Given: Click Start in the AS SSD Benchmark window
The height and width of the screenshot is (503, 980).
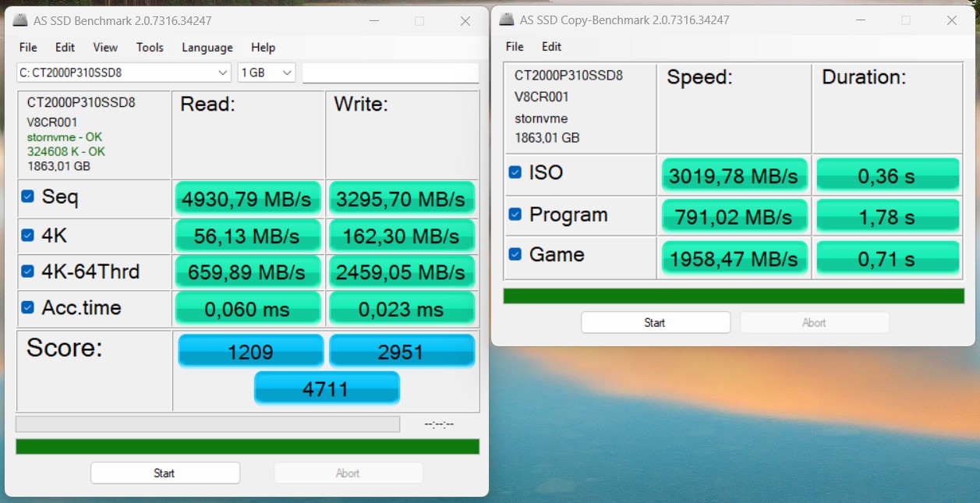Looking at the screenshot, I should [x=165, y=473].
